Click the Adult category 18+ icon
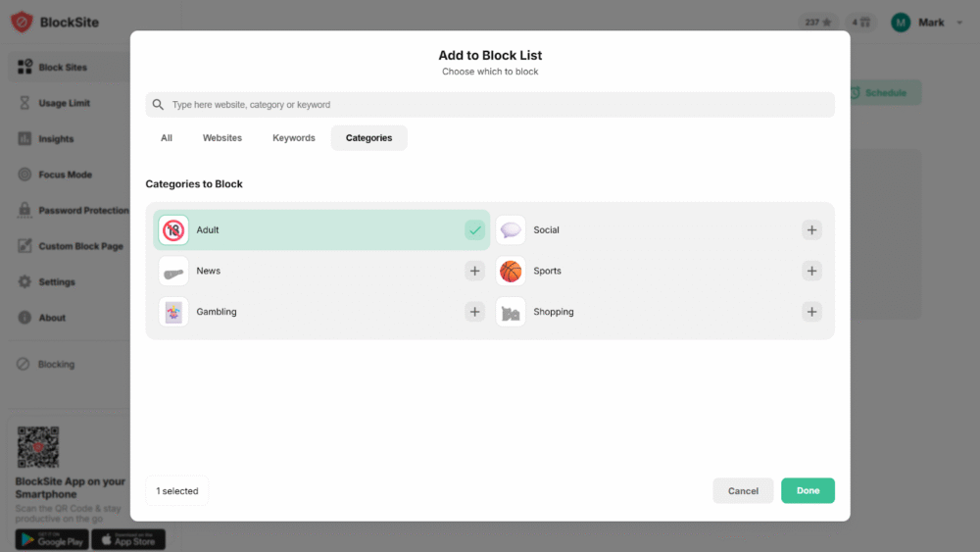 click(173, 230)
